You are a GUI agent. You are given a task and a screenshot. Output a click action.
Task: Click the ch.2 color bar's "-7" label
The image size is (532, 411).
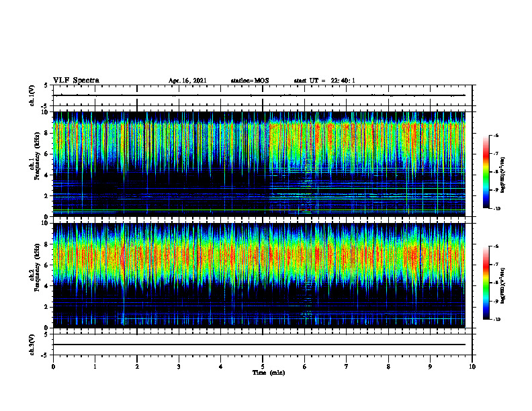click(496, 265)
